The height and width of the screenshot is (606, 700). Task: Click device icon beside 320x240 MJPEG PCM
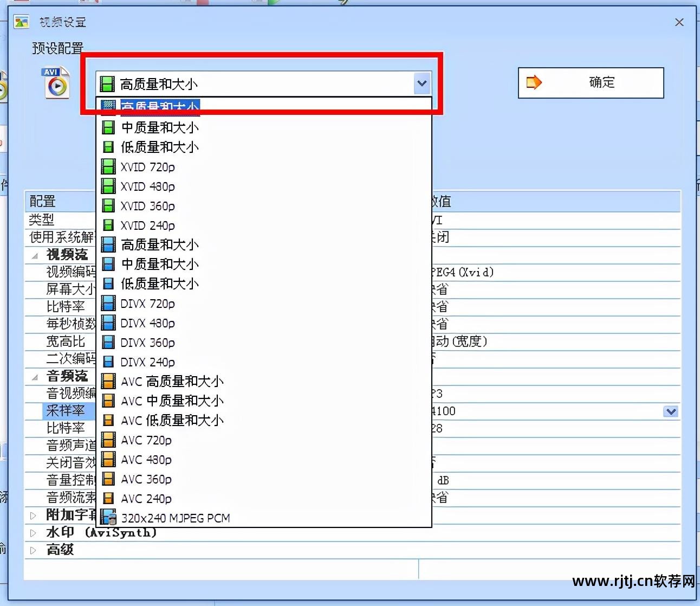coord(108,517)
